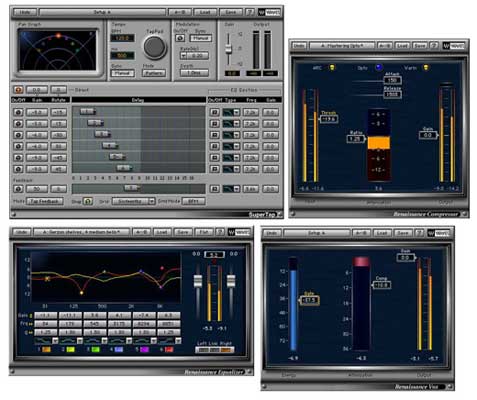
Task: Open help in Renaissance Equalizer toolbar
Action: coord(220,232)
